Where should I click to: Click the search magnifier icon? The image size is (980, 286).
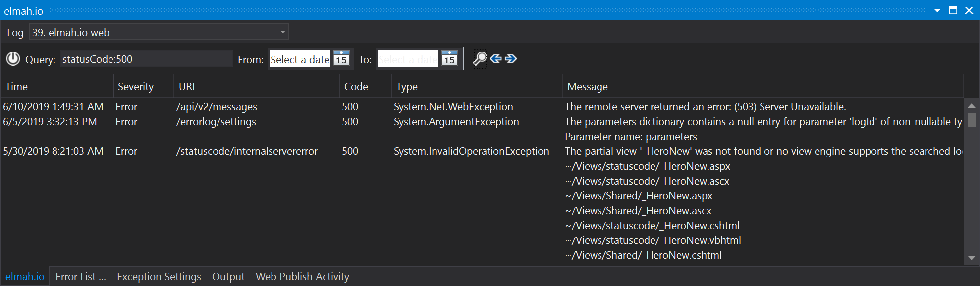coord(480,59)
